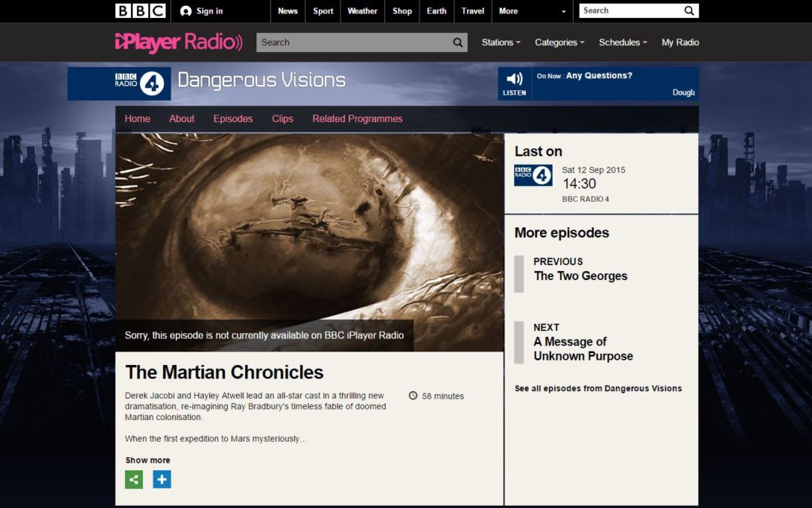Click the blue plus add icon
Screen dimensions: 812x508
click(162, 479)
